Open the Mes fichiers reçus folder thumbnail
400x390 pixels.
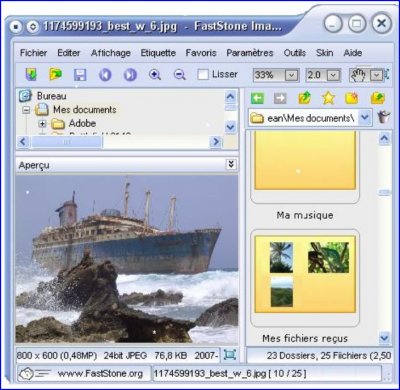(x=305, y=278)
